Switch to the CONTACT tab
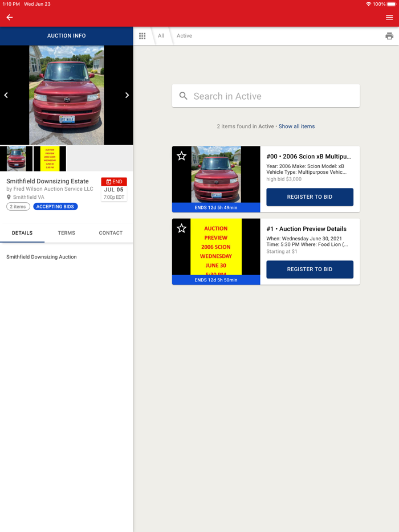The height and width of the screenshot is (532, 399). click(x=111, y=233)
